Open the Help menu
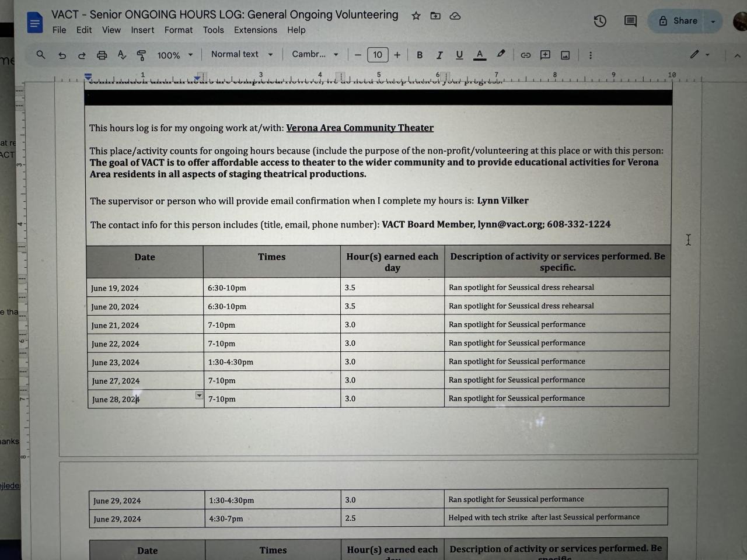 [296, 30]
